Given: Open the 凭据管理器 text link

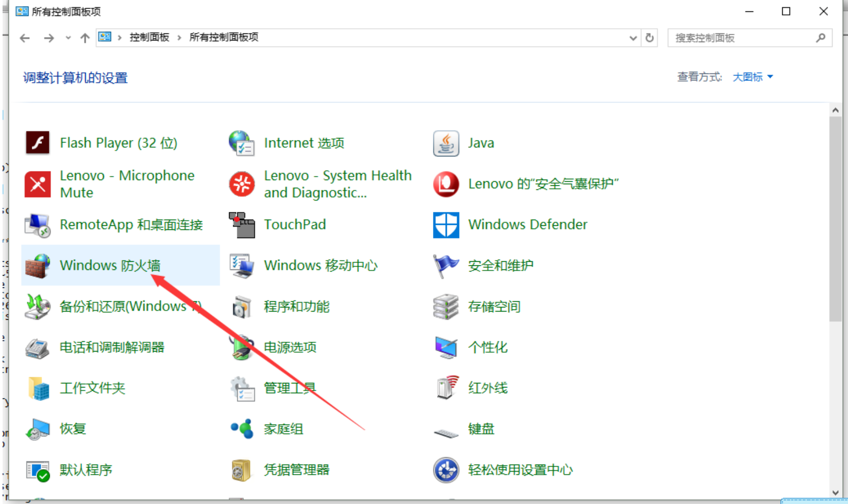Looking at the screenshot, I should 296,470.
